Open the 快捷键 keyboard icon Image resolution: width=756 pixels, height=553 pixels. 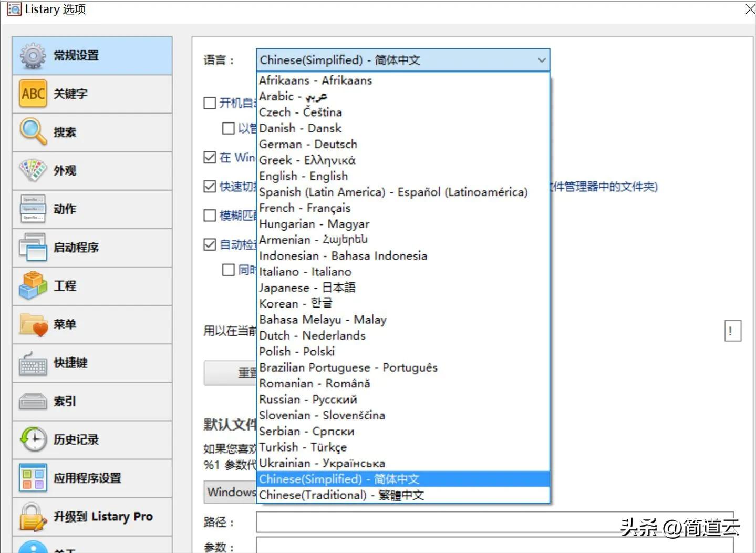33,363
